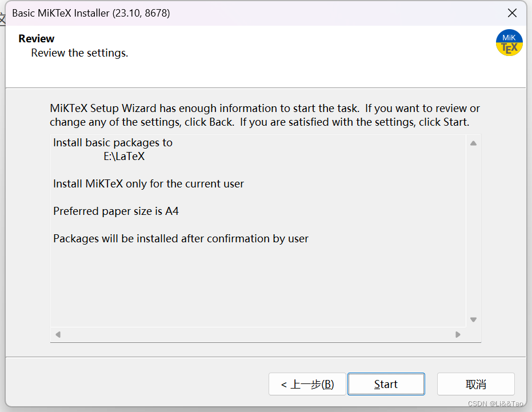
Task: Click the horizontal scroll-left arrow
Action: click(x=58, y=334)
